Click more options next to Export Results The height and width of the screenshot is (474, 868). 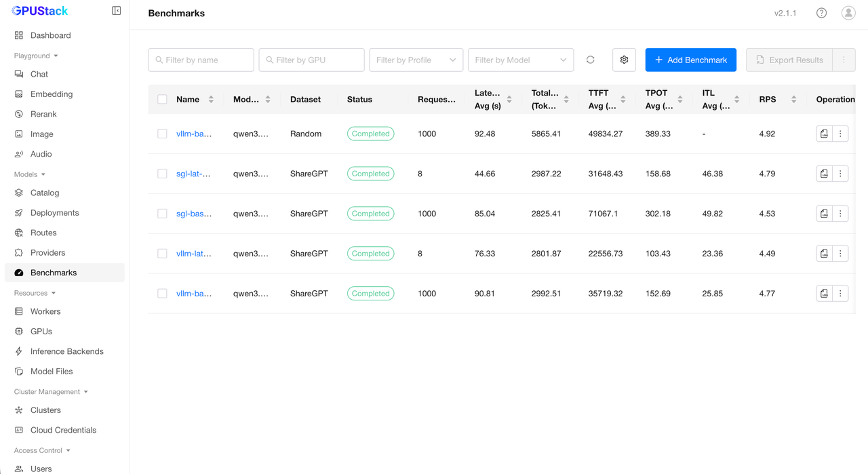click(844, 60)
